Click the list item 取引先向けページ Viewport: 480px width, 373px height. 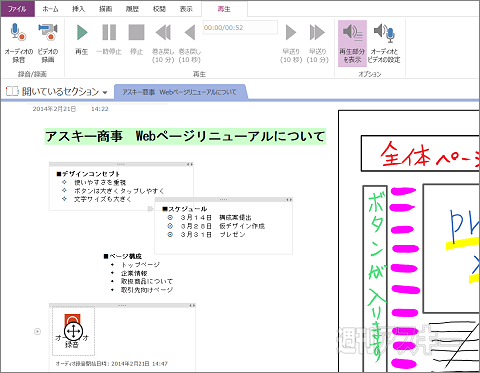coord(147,290)
